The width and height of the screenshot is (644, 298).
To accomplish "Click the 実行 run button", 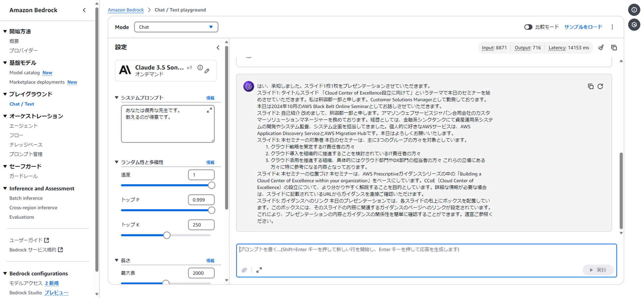I will 598,270.
